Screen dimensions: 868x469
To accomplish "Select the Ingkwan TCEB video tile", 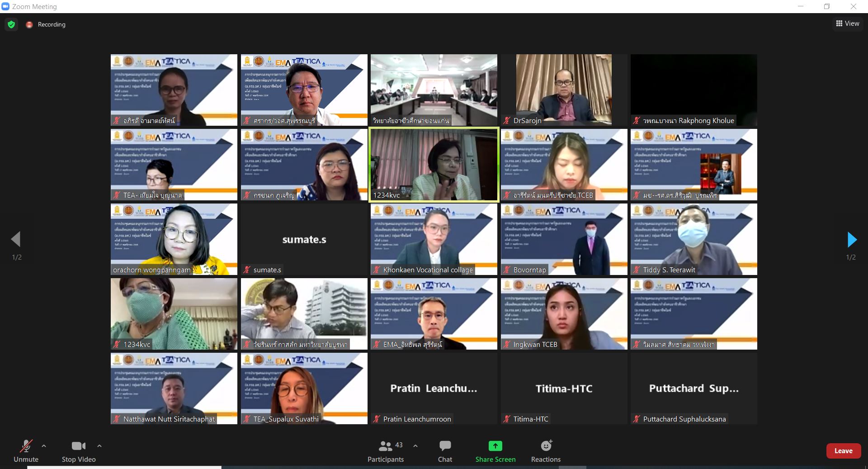I will (x=564, y=314).
